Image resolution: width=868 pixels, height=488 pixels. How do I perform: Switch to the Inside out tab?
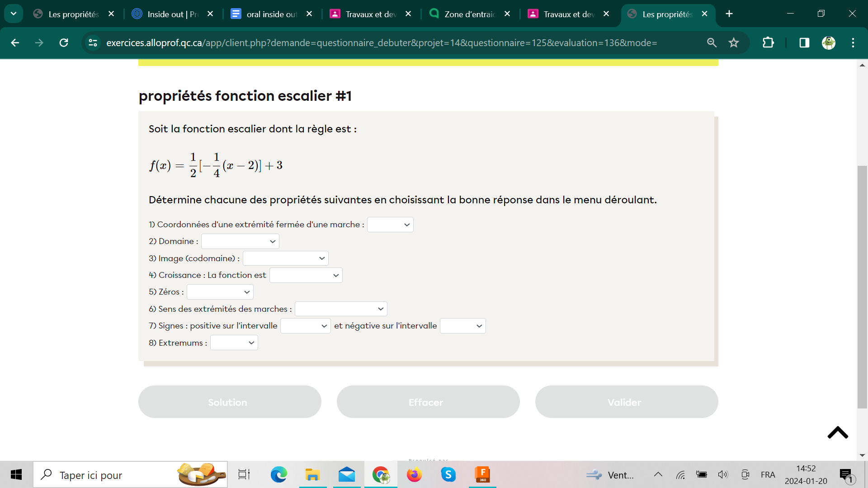(172, 14)
